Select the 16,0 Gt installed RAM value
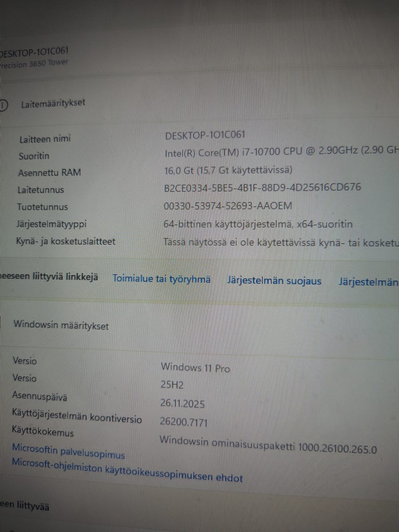Screen dimensions: 399x532 coord(228,170)
